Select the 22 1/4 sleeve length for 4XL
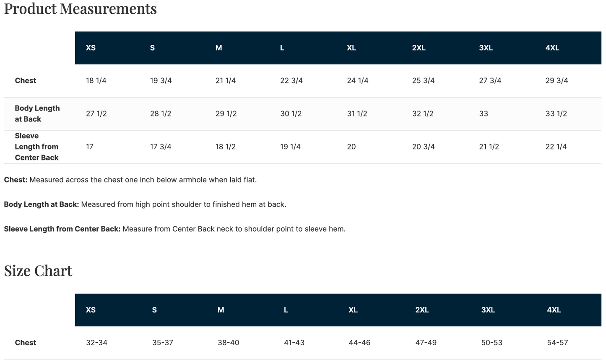606x364 pixels. [x=556, y=147]
